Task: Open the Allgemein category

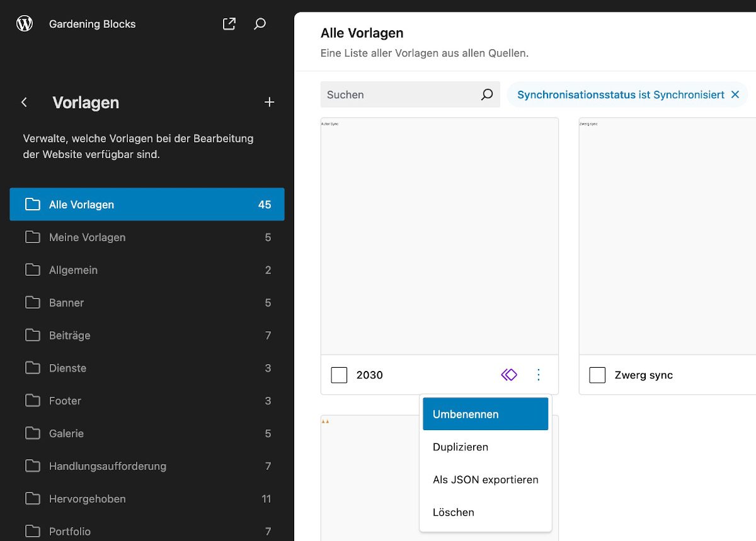Action: pyautogui.click(x=147, y=270)
